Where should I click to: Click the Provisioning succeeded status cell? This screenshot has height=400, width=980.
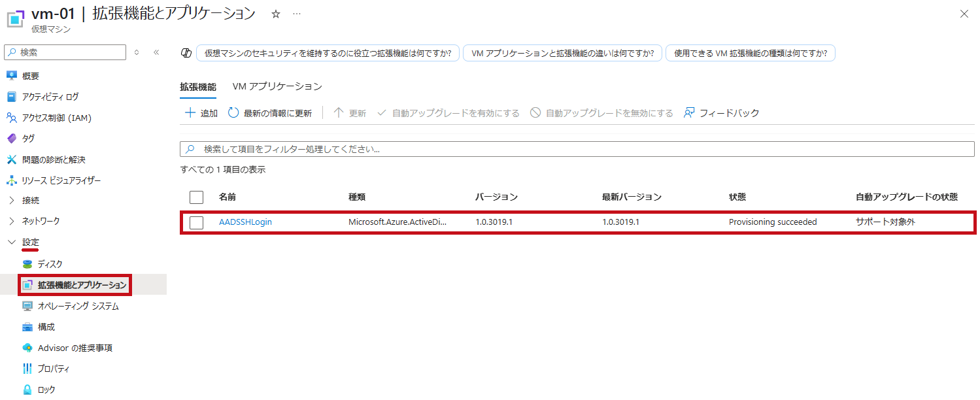coord(773,222)
